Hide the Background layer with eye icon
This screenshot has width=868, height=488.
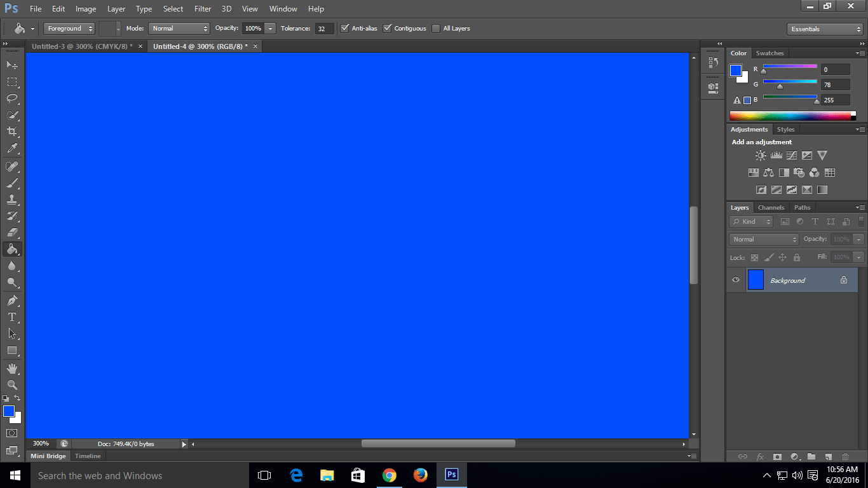point(736,280)
